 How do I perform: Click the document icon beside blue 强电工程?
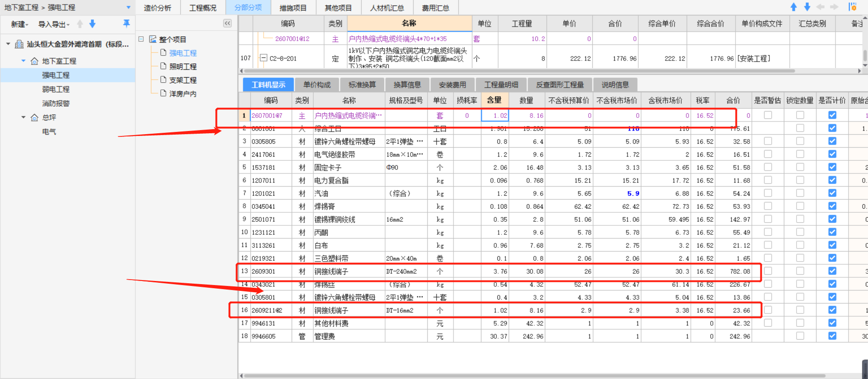[x=164, y=53]
